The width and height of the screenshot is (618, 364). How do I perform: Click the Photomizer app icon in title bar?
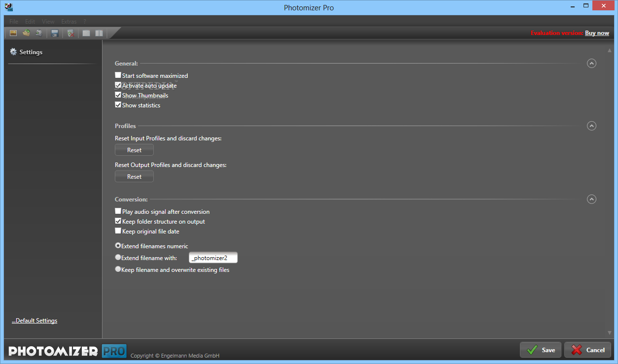(x=8, y=7)
